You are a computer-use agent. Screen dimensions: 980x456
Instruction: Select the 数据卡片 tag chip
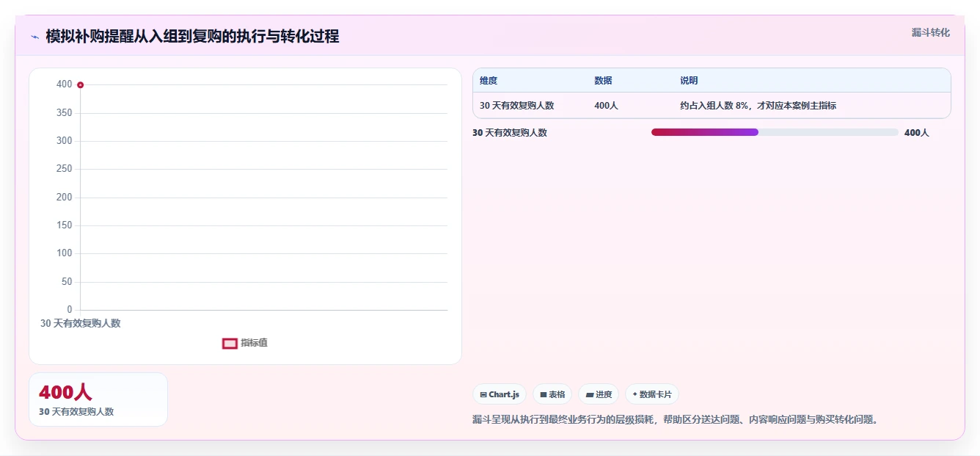pyautogui.click(x=652, y=394)
